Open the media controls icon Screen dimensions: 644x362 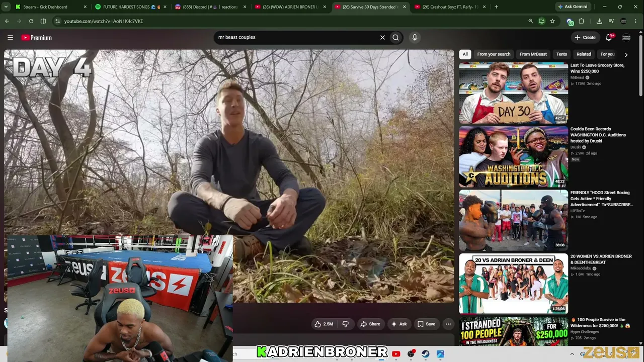(x=611, y=21)
